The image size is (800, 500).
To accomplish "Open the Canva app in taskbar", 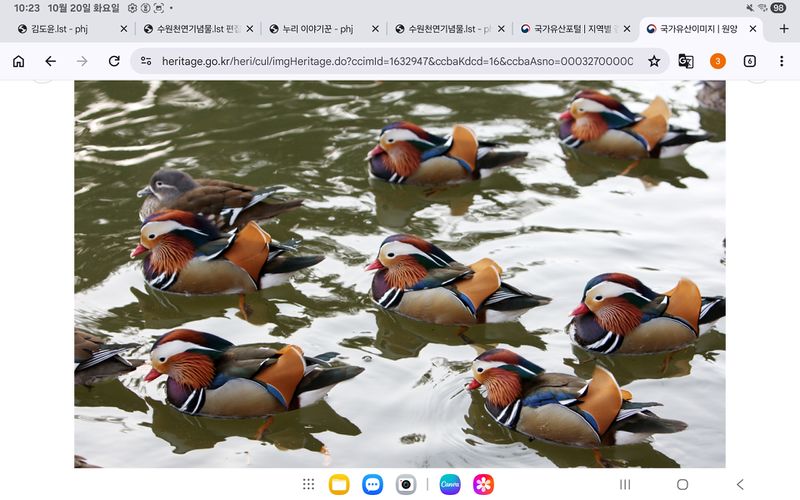I will (450, 484).
